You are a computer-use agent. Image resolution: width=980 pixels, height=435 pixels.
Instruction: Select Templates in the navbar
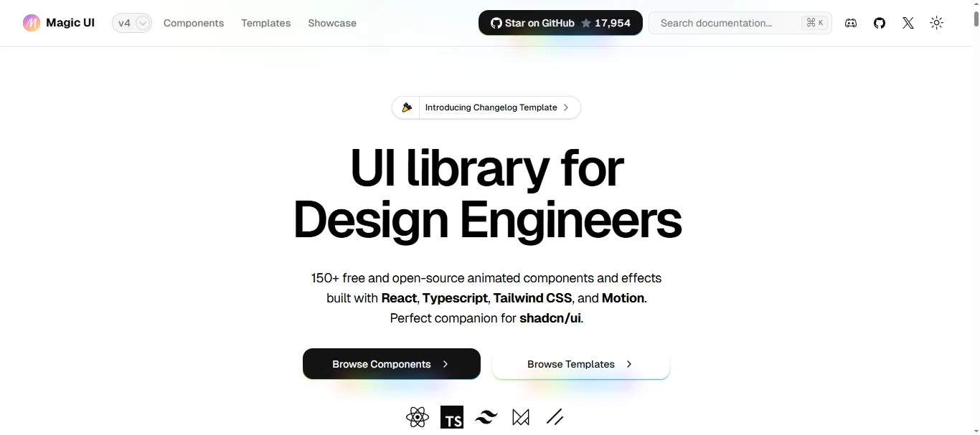click(265, 23)
